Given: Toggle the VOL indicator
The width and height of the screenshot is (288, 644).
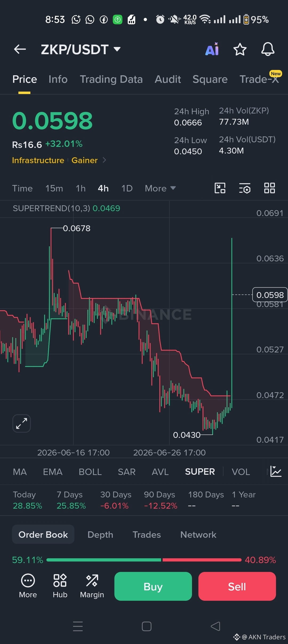Looking at the screenshot, I should pos(241,472).
